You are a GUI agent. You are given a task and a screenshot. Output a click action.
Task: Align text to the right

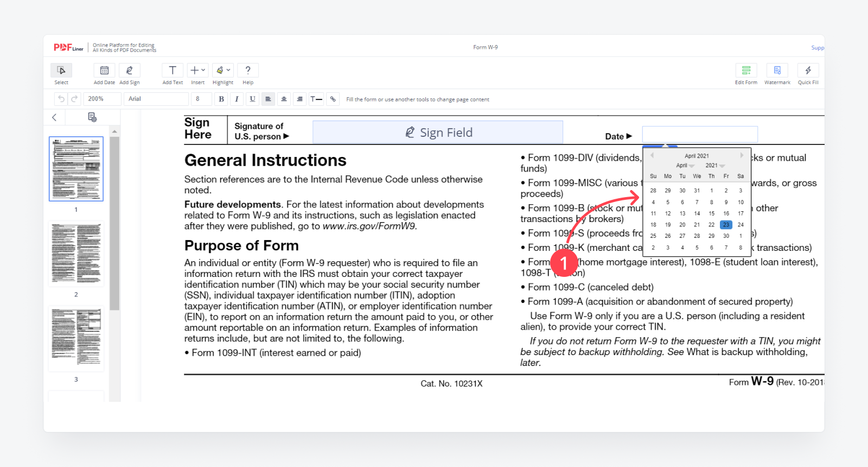click(x=299, y=99)
